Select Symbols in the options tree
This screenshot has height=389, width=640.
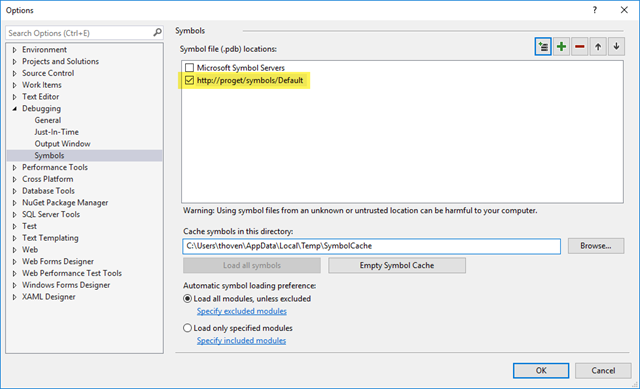(49, 156)
